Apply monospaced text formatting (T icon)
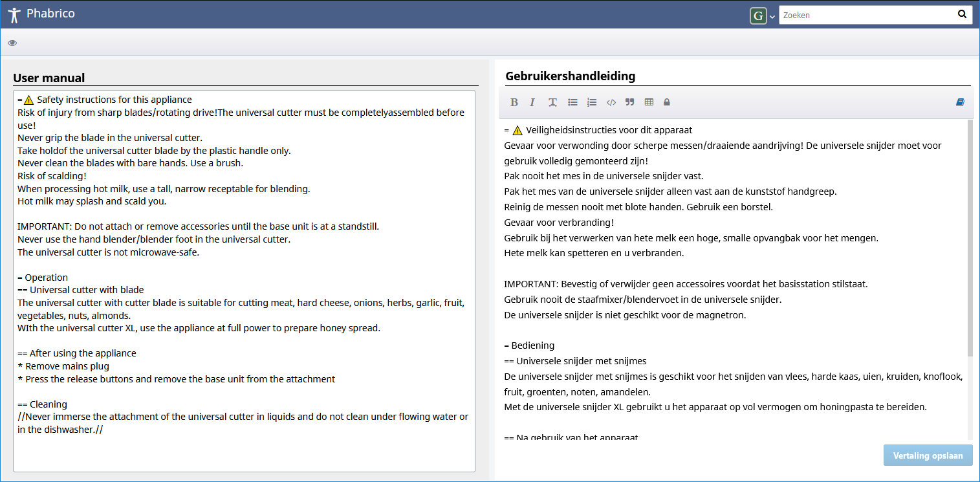 pyautogui.click(x=552, y=102)
